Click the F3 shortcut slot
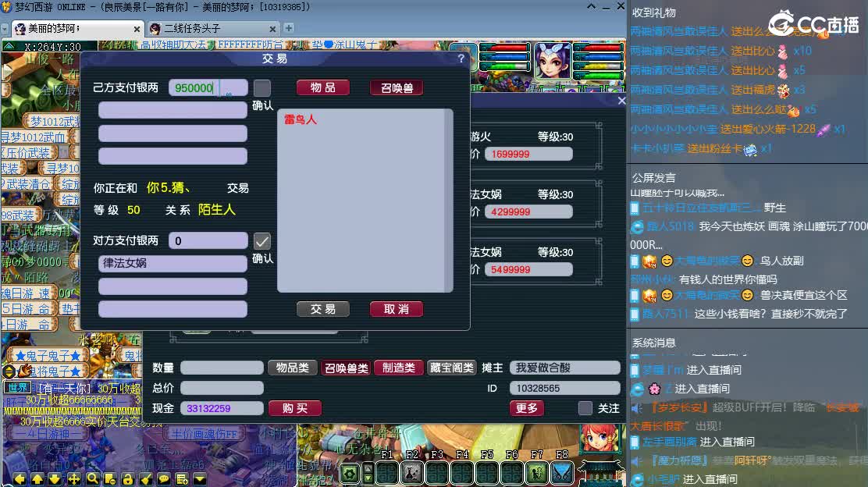Image resolution: width=868 pixels, height=487 pixels. tap(437, 475)
